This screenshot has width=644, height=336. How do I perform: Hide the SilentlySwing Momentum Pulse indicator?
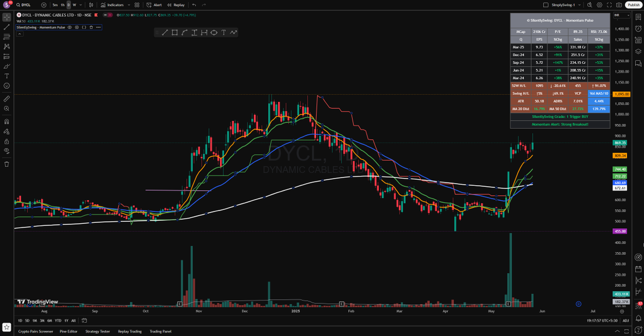(x=70, y=27)
